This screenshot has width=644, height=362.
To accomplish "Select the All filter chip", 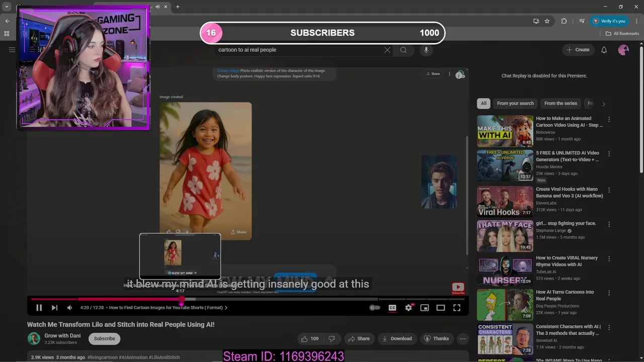I will 484,104.
